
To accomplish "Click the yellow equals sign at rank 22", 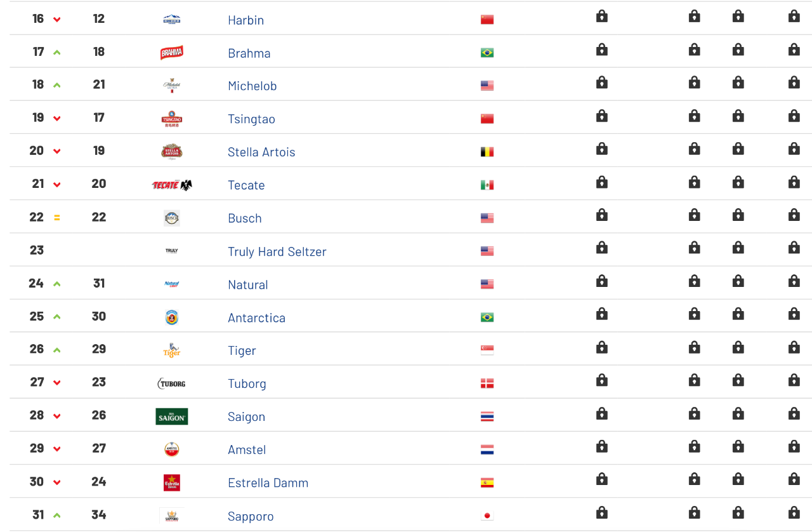I will coord(57,218).
